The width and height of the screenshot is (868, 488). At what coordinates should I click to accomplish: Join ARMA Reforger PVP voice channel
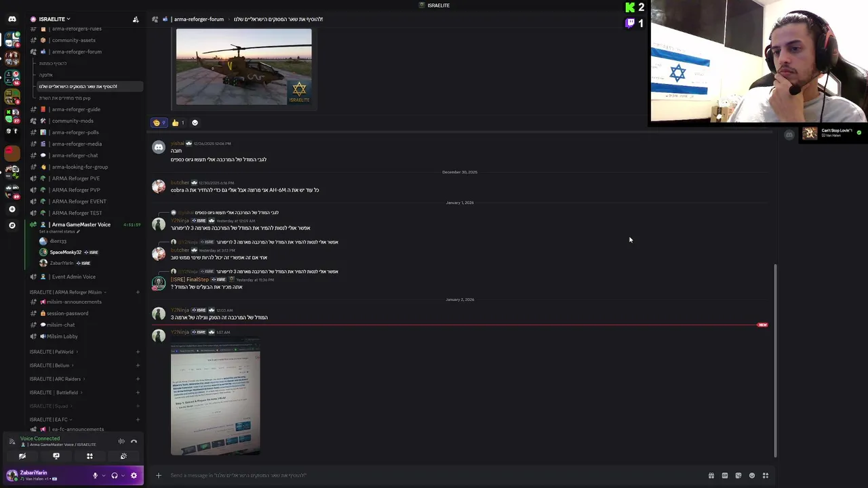coord(76,190)
